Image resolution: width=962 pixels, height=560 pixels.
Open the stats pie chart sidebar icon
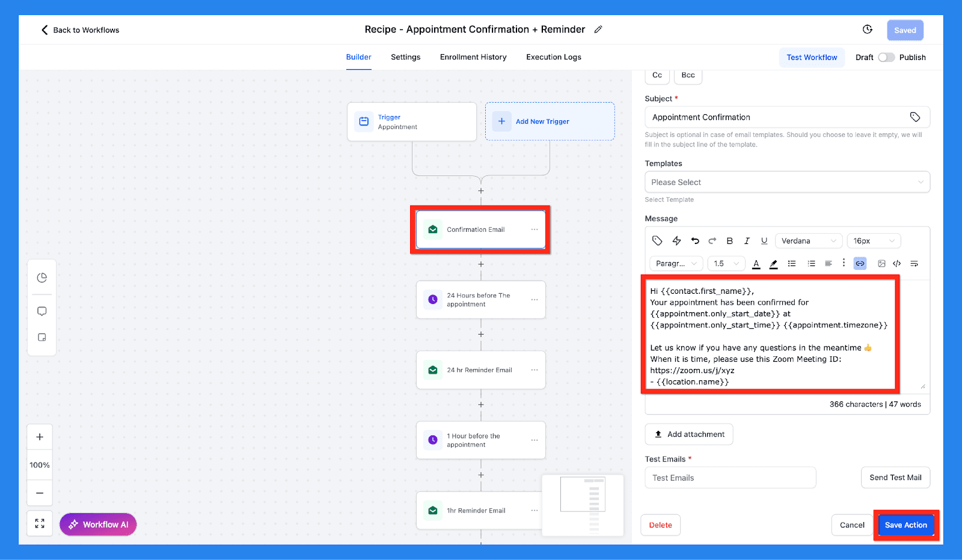(42, 278)
